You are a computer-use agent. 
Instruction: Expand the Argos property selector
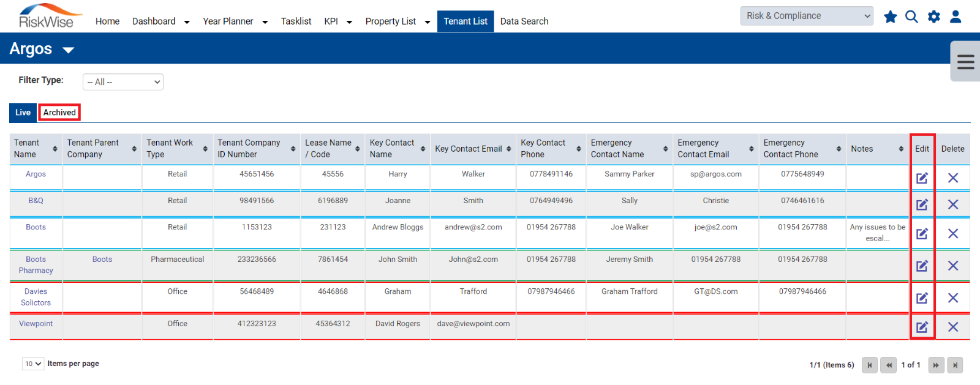tap(69, 50)
